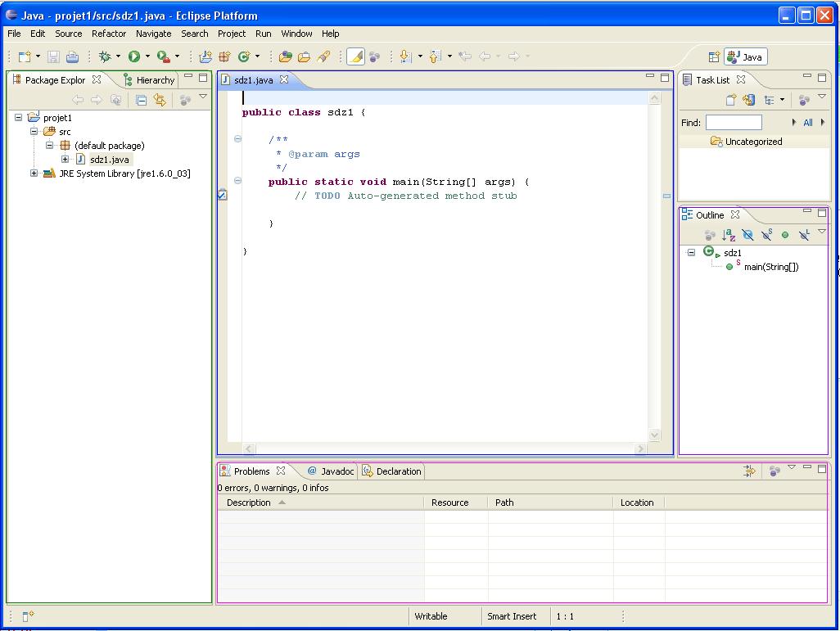The height and width of the screenshot is (631, 840).
Task: Collapse All in Package Explorer toolbar
Action: (141, 100)
